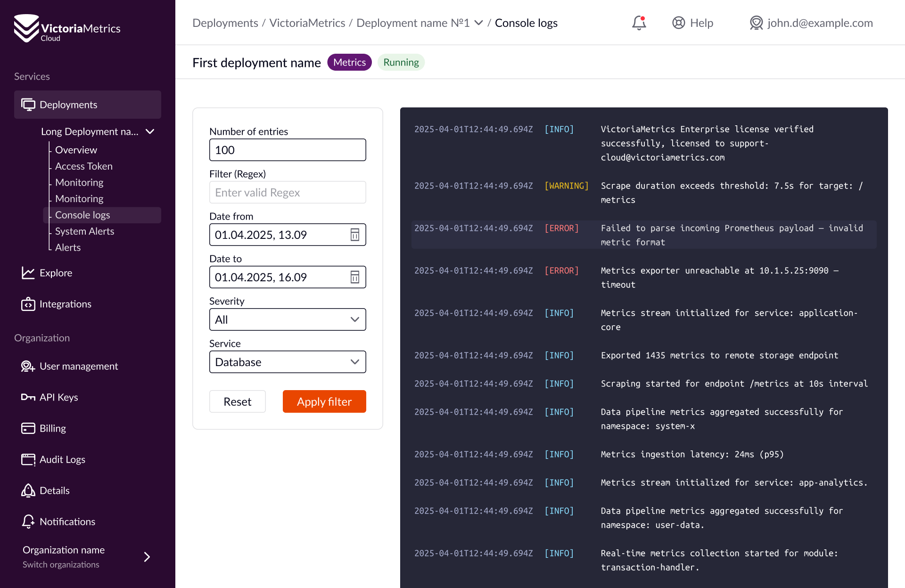Open the Date from calendar picker icon
The height and width of the screenshot is (588, 905).
point(355,235)
